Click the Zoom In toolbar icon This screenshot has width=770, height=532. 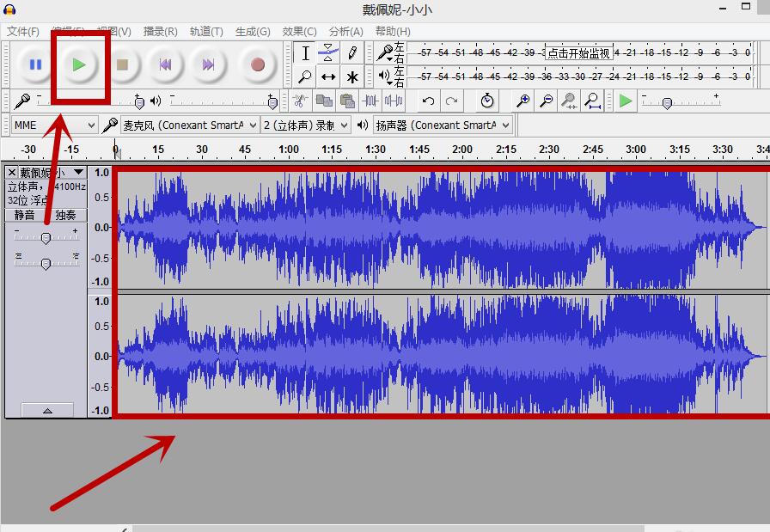[x=522, y=101]
